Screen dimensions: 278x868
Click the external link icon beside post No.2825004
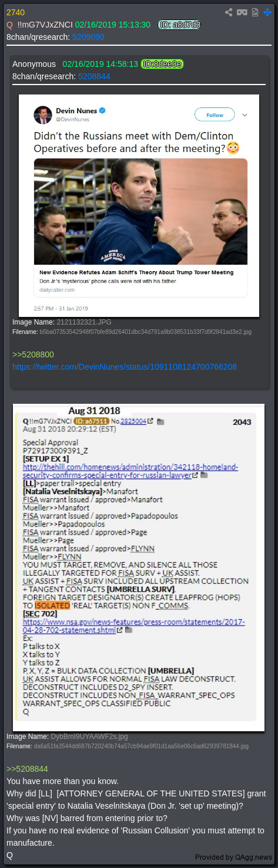coord(150,421)
